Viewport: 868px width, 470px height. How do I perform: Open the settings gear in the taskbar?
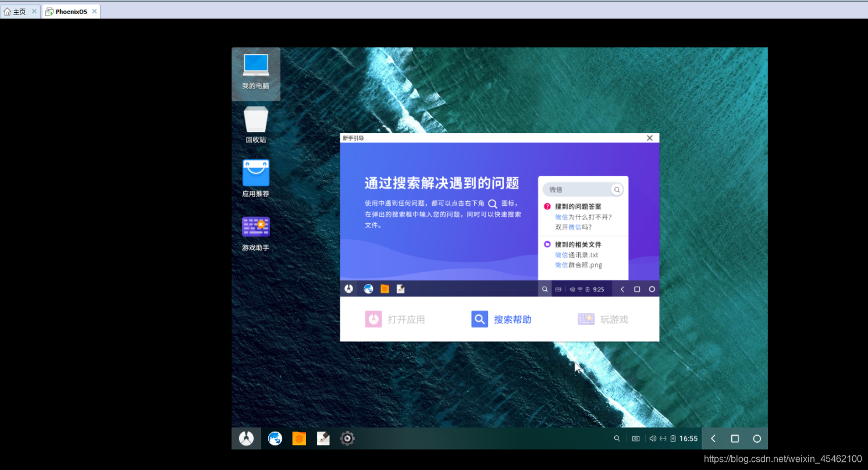click(x=347, y=439)
